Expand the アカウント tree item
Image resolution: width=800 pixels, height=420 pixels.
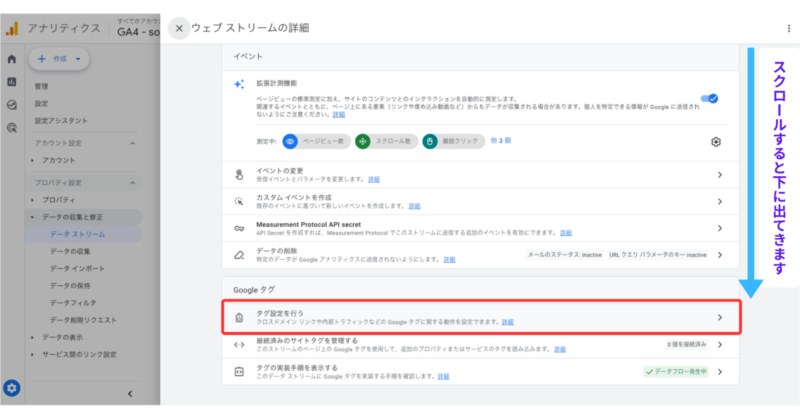point(32,160)
